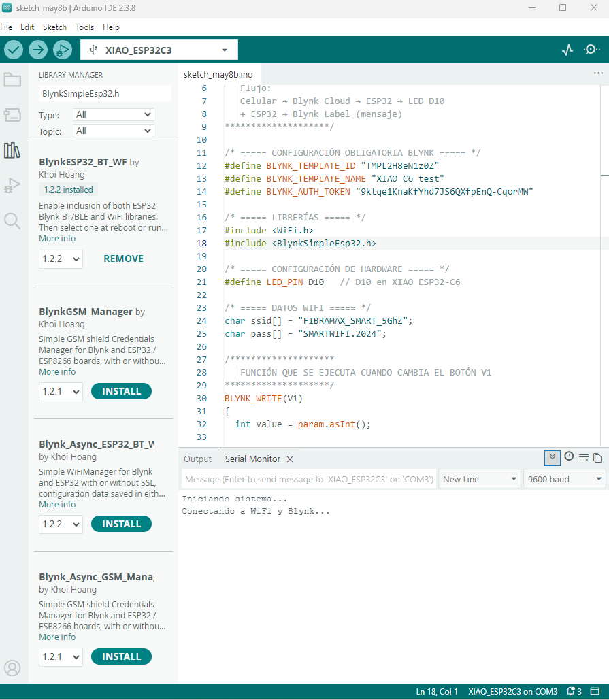Open the Sketchbook folder icon in sidebar

pos(12,80)
